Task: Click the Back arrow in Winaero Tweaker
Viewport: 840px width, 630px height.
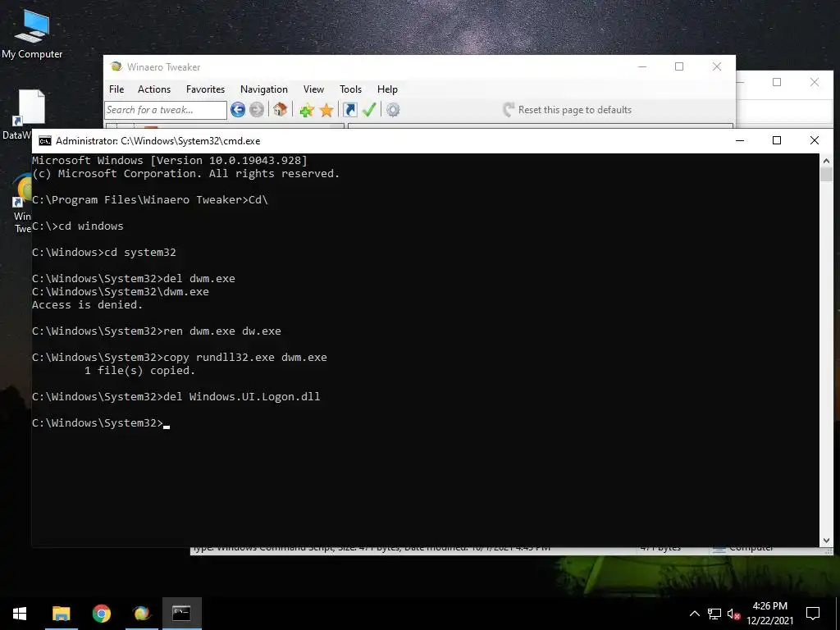Action: pos(238,110)
